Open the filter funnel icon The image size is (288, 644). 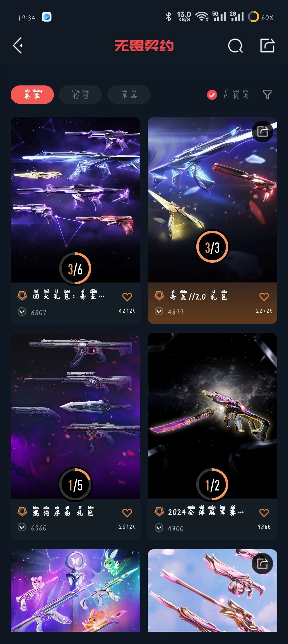click(x=267, y=95)
